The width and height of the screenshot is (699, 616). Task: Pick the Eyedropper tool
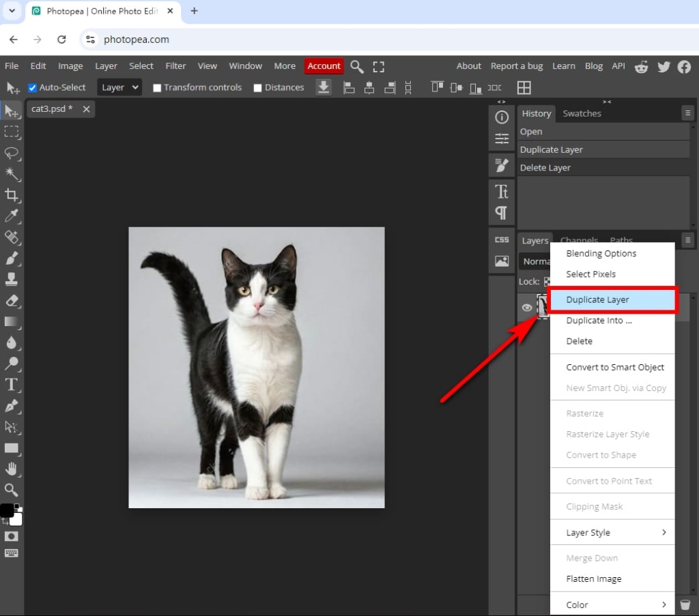click(12, 216)
